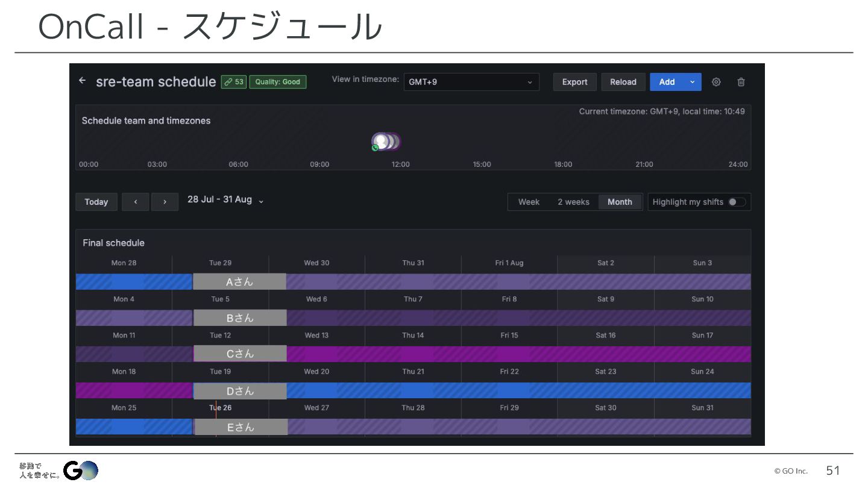Image resolution: width=868 pixels, height=488 pixels.
Task: Click the magenta shift bar on Mon 18
Action: (x=134, y=391)
